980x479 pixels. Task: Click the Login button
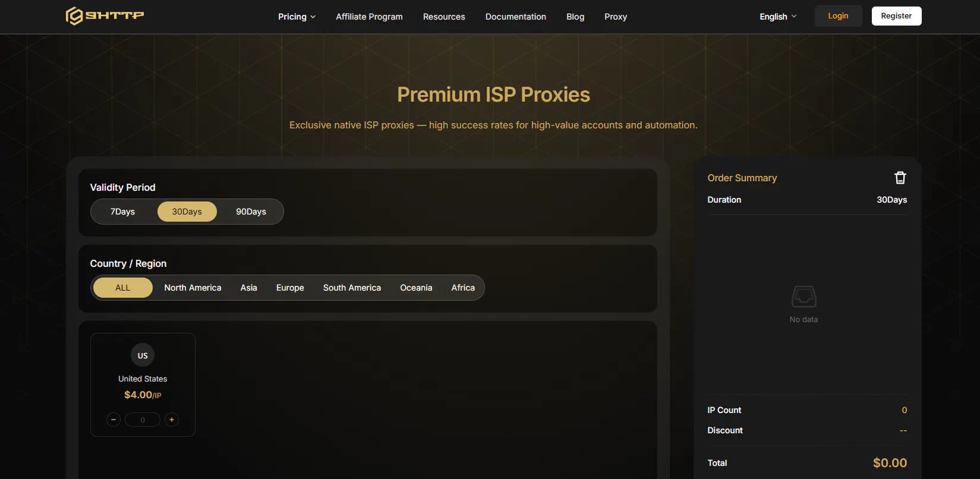pos(838,16)
